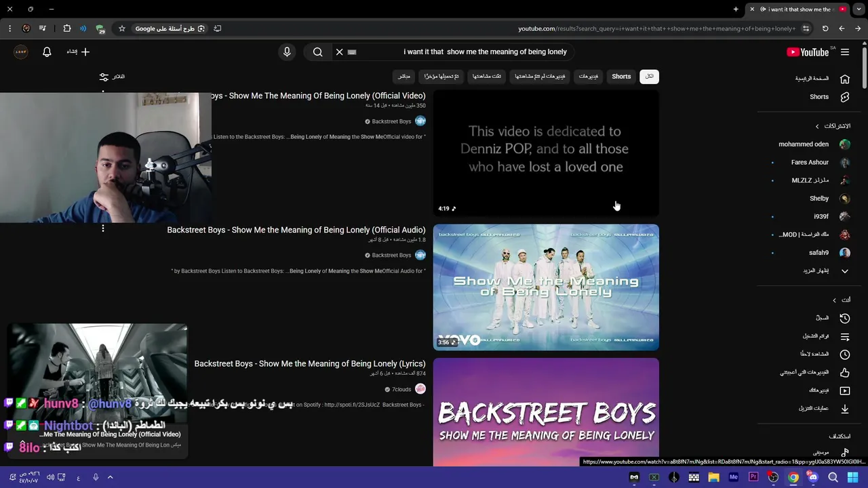868x488 pixels.
Task: Open the notifications bell
Action: pos(47,52)
